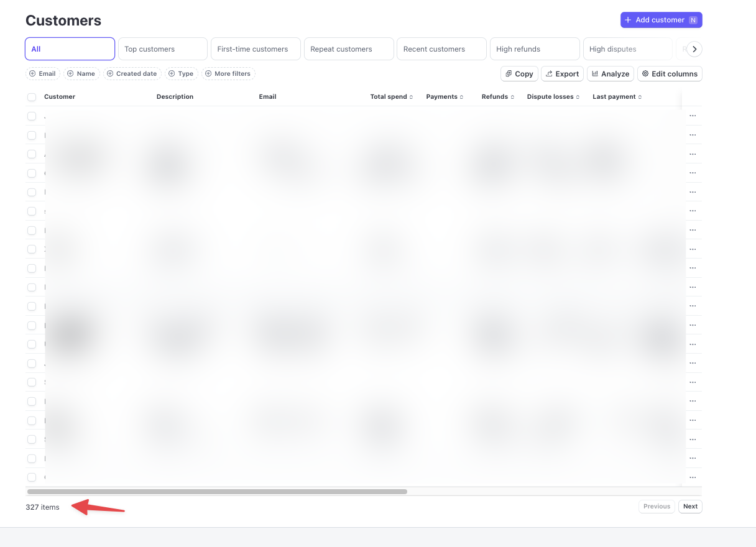Switch to the Top customers tab

point(163,49)
